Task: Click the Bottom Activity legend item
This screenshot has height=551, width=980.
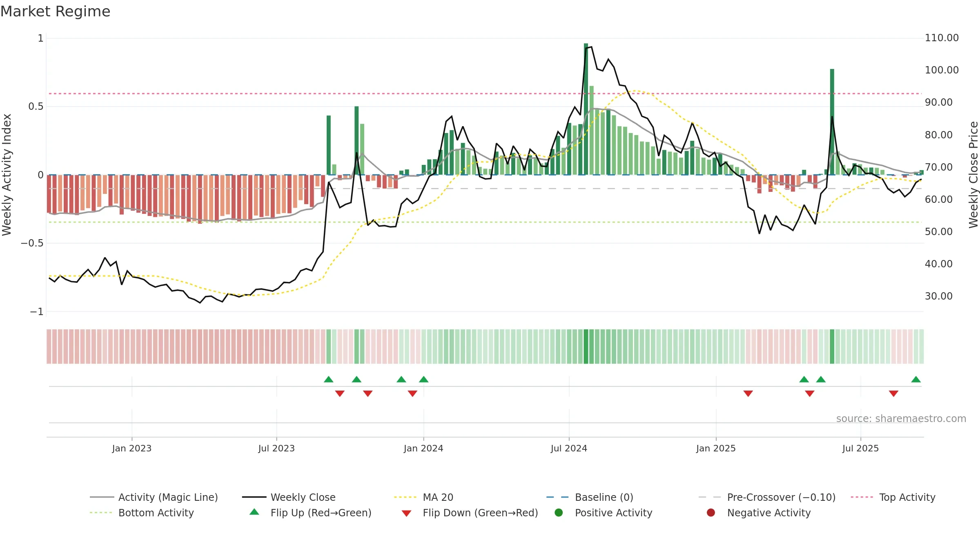Action: click(142, 513)
